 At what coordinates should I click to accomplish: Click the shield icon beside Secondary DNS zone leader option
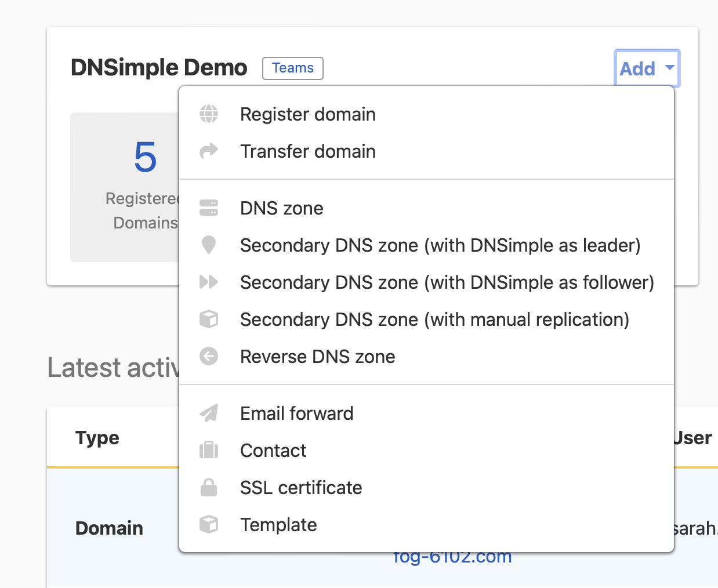tap(208, 245)
